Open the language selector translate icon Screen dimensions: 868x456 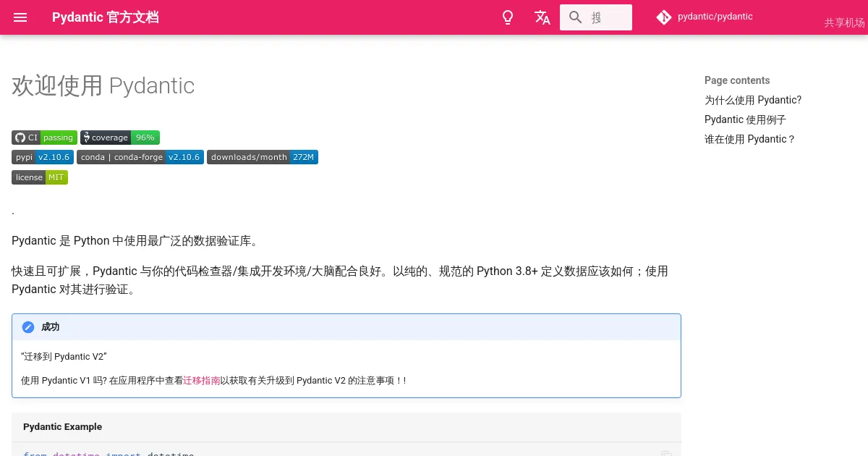(542, 17)
